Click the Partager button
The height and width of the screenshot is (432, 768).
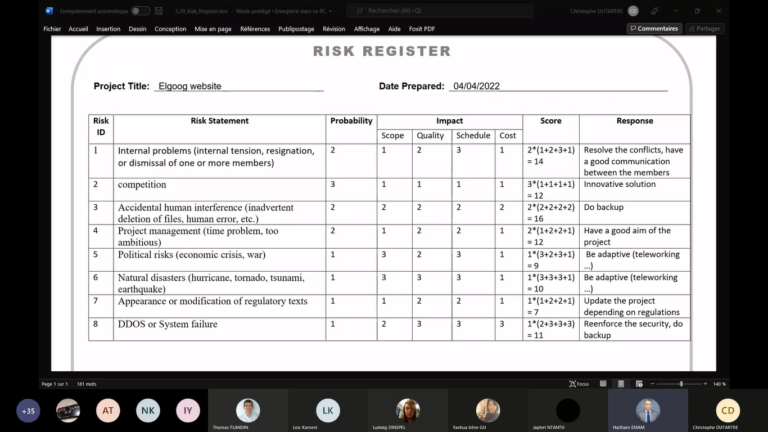click(704, 28)
